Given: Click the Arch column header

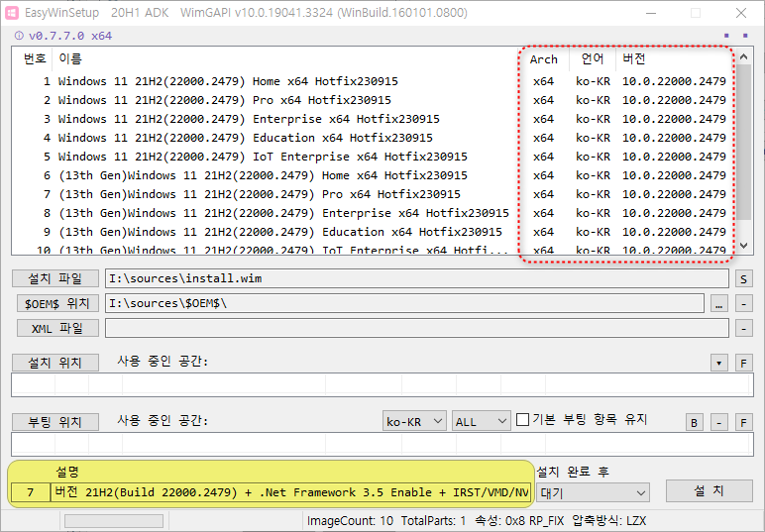Looking at the screenshot, I should click(x=543, y=59).
